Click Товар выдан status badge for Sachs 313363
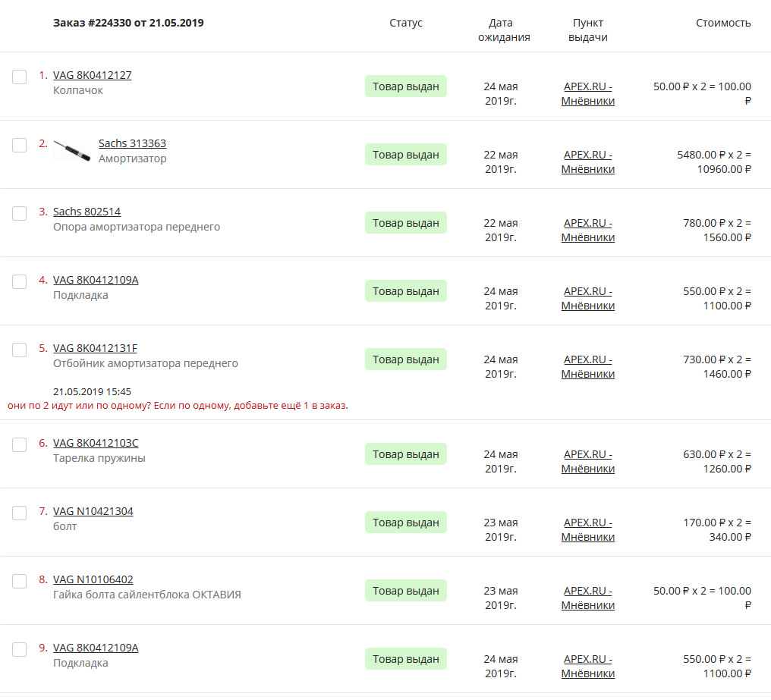Viewport: 771px width, 700px height. (406, 155)
